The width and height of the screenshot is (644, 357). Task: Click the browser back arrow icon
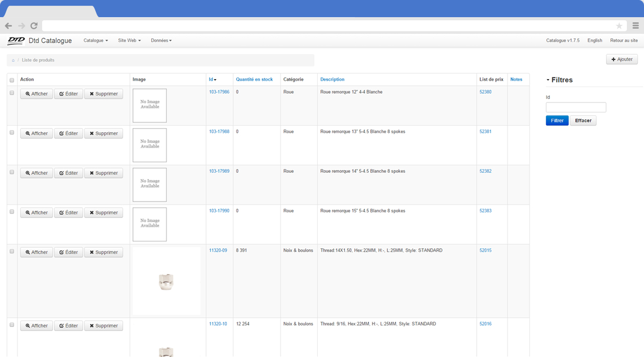point(8,26)
